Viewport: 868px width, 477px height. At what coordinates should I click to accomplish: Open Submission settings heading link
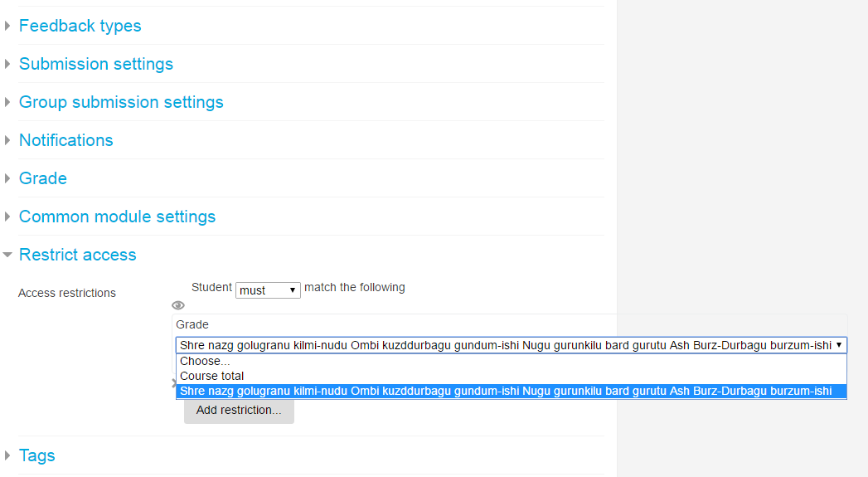point(96,64)
